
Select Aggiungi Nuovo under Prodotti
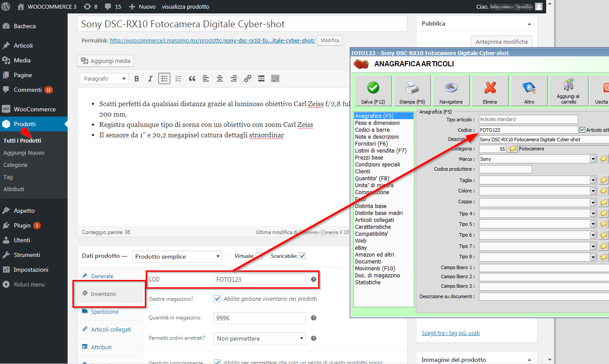click(24, 153)
